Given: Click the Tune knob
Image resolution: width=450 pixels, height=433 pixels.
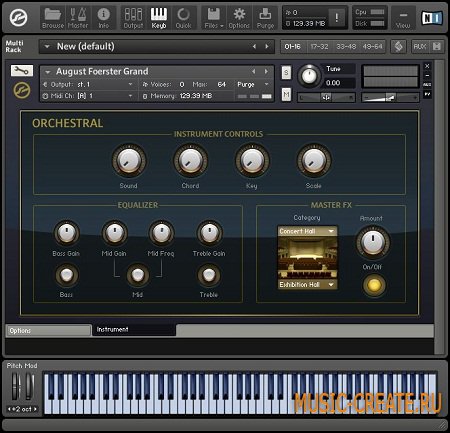Looking at the screenshot, I should [309, 76].
